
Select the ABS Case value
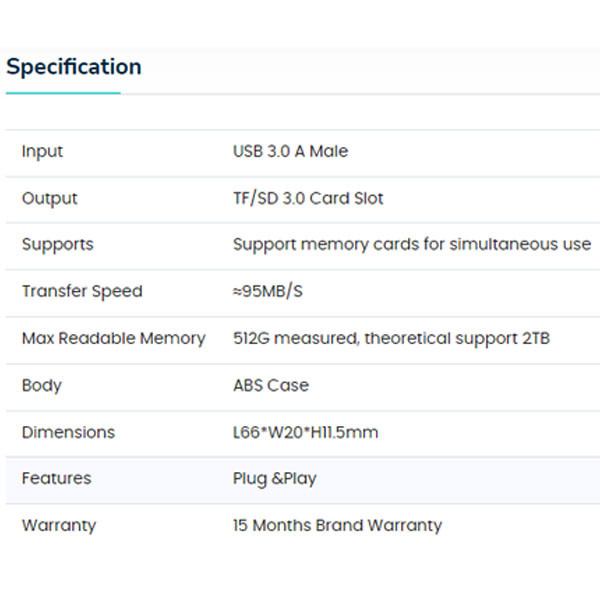270,385
